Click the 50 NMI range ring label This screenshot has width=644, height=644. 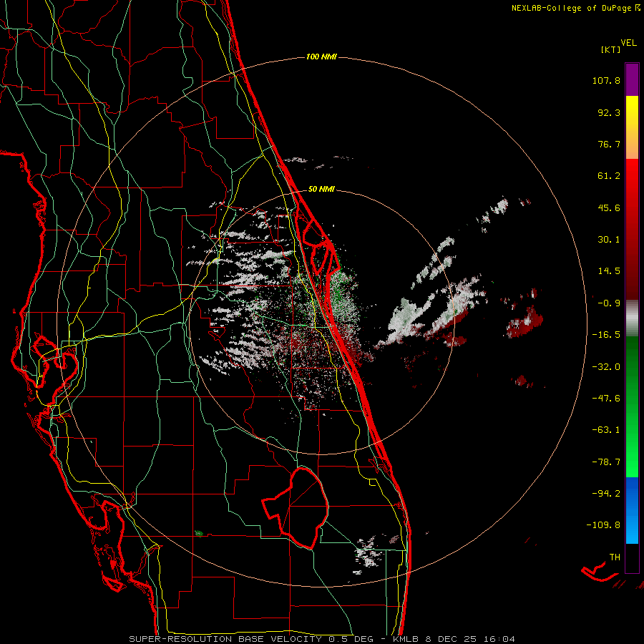[x=321, y=190]
